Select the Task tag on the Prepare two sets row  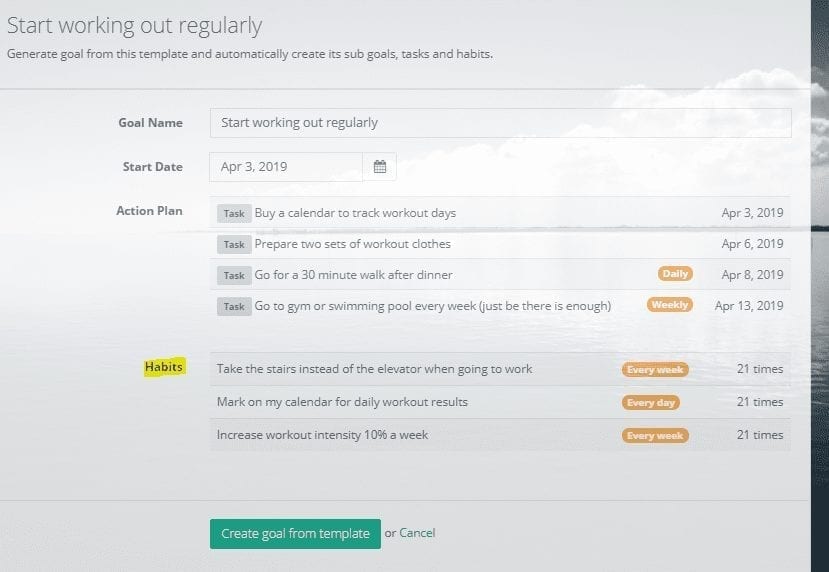tap(234, 244)
